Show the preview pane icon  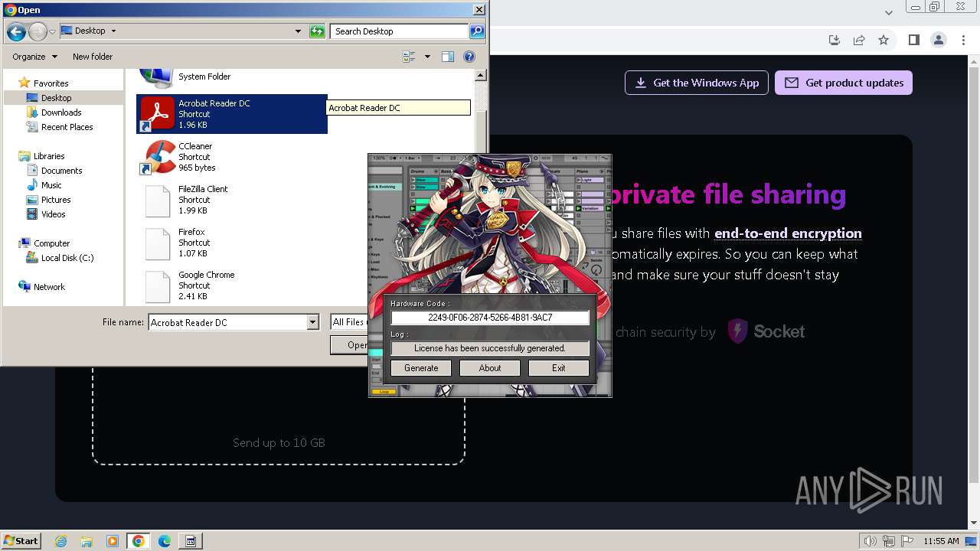(x=448, y=57)
